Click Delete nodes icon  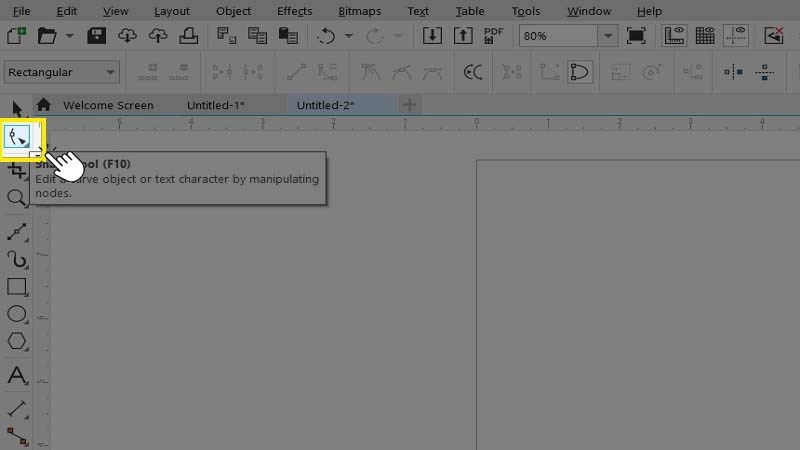click(179, 72)
